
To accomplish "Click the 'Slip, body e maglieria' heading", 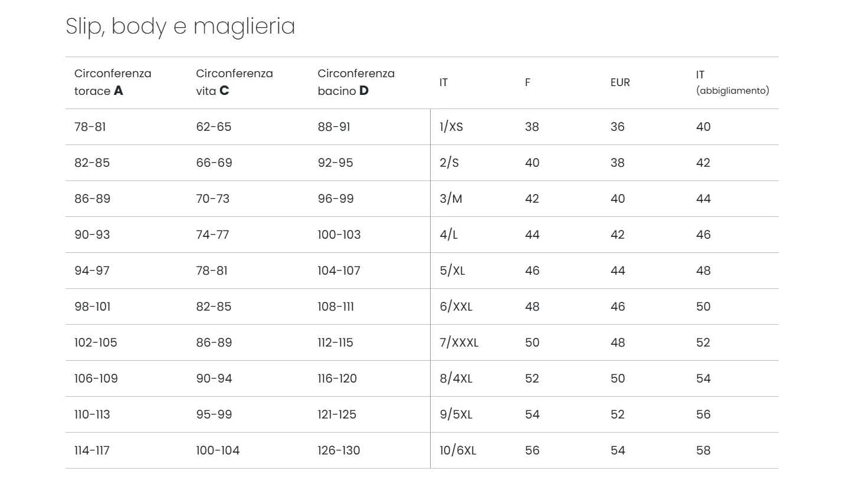I will [x=180, y=27].
